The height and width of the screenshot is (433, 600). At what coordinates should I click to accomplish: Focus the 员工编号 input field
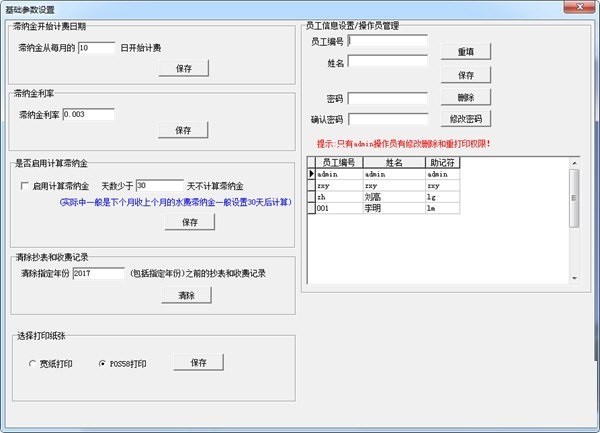tap(388, 41)
